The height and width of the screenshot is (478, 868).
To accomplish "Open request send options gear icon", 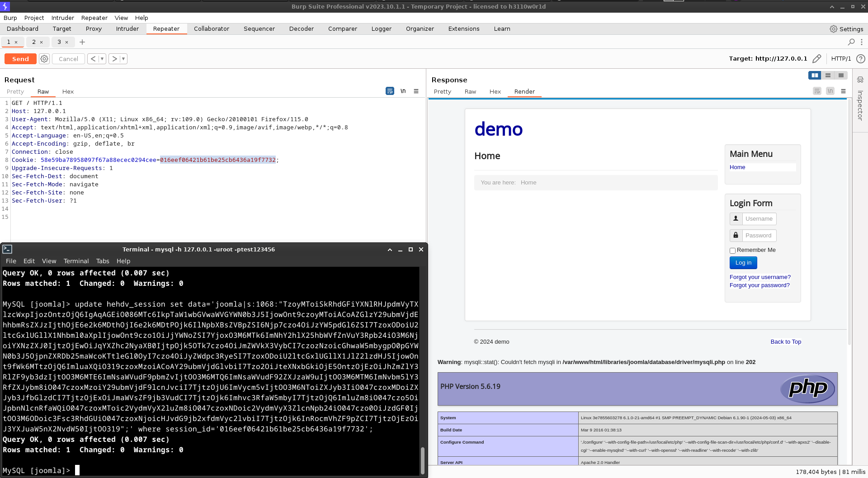I will (x=44, y=59).
